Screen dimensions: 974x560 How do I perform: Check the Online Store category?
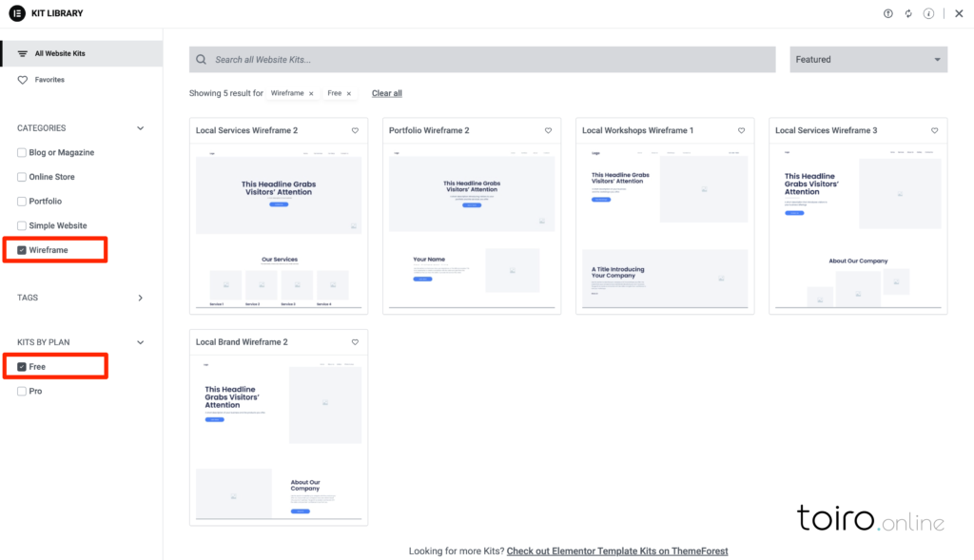(22, 177)
